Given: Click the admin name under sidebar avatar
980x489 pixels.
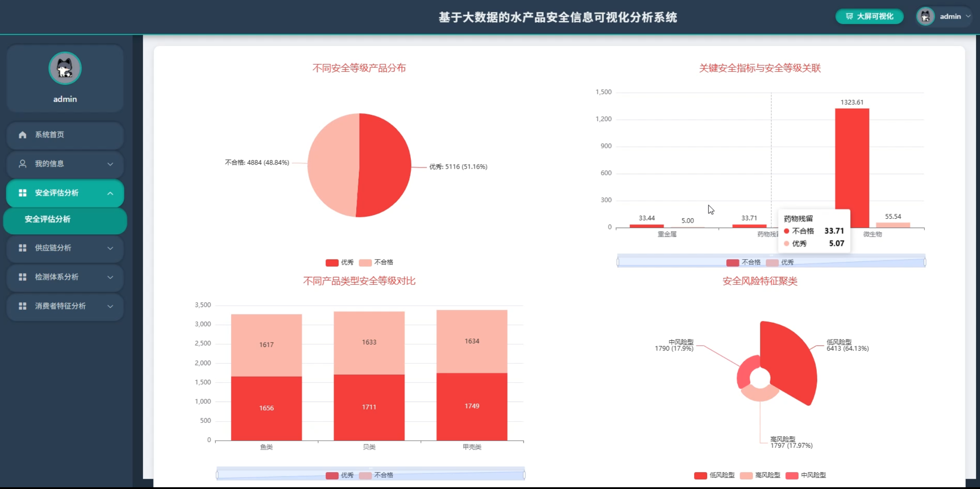Looking at the screenshot, I should pos(65,99).
